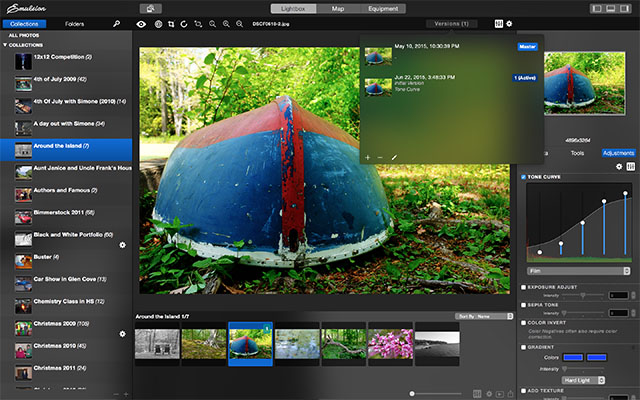Open the gear next to Christmas 2009

[x=122, y=333]
